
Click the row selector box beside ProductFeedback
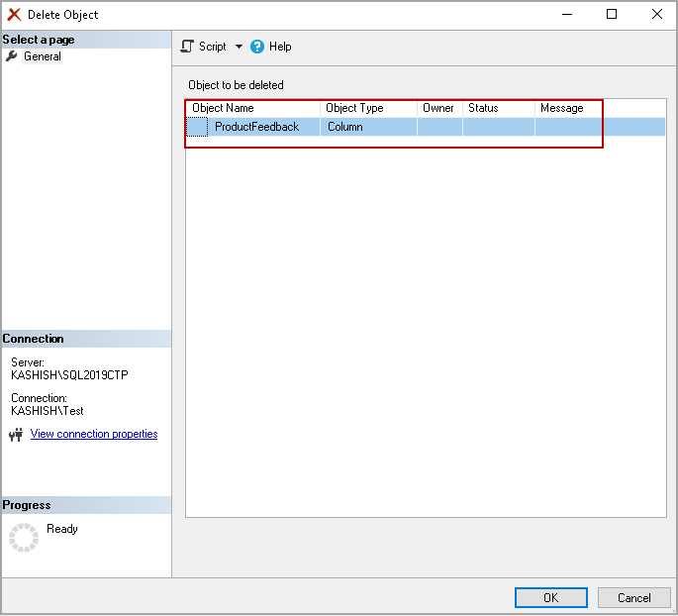point(198,127)
